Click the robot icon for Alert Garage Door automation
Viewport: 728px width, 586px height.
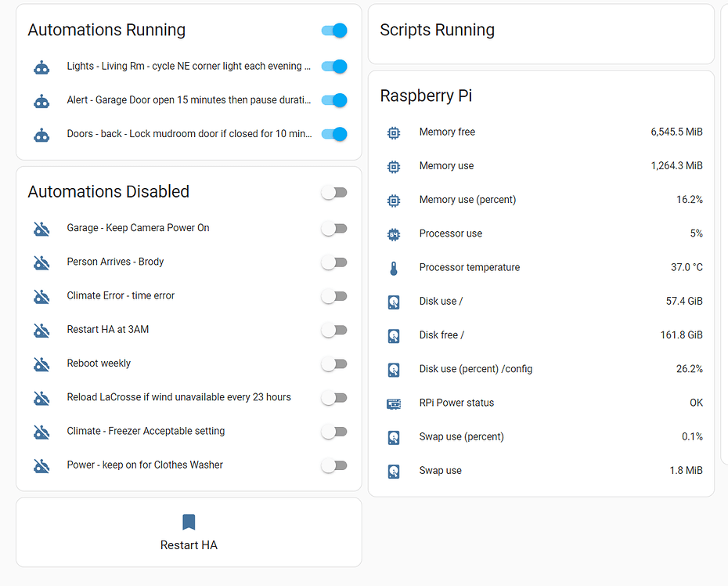click(x=41, y=100)
